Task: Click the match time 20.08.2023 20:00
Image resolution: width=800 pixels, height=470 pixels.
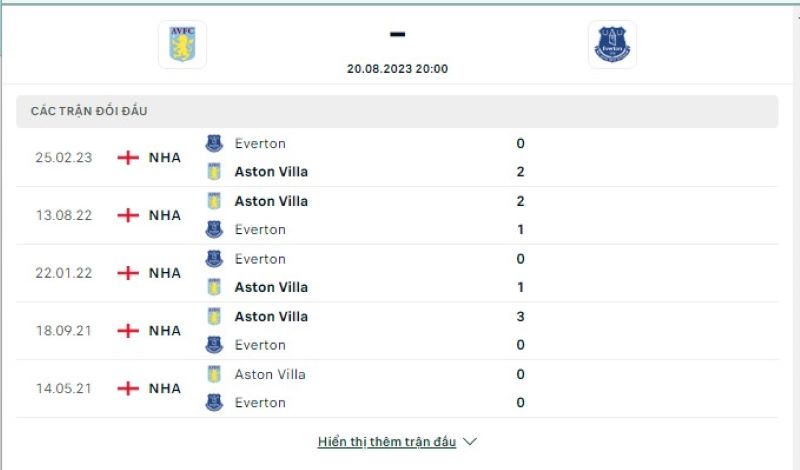Action: coord(397,69)
